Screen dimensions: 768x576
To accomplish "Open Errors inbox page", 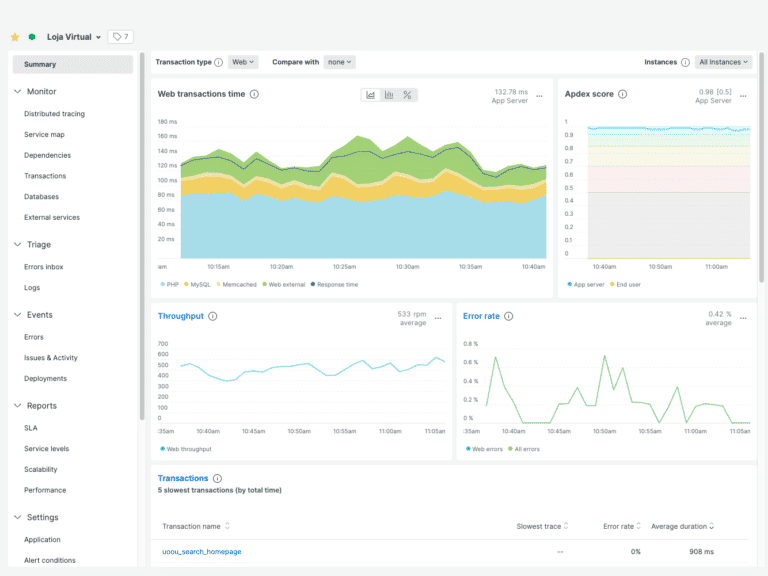I will 44,267.
